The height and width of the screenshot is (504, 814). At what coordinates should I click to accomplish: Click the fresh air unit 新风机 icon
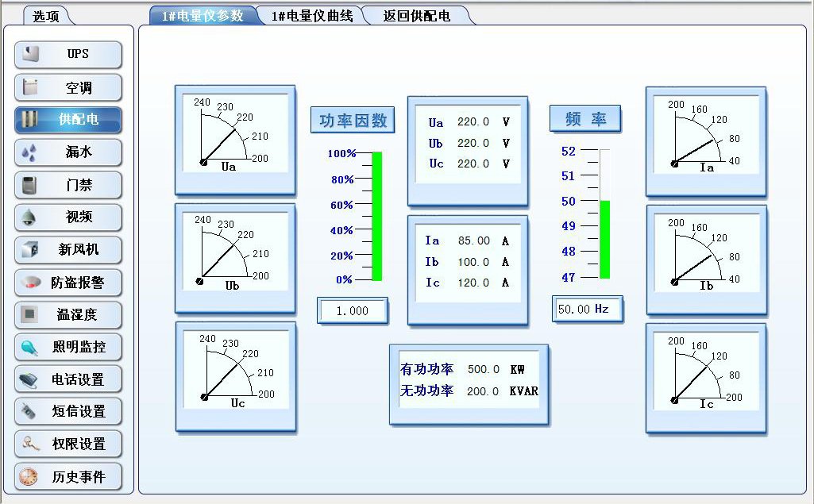click(30, 250)
